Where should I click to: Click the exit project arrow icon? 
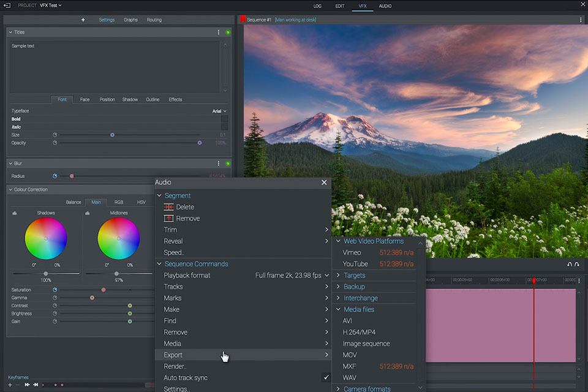[7, 6]
